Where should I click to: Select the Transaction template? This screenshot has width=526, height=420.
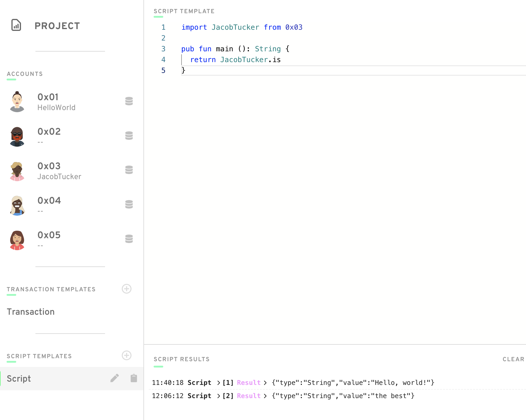click(31, 312)
